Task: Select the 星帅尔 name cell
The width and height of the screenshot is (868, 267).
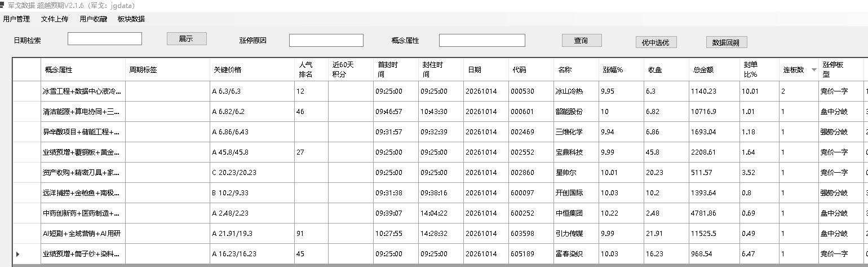Action: pyautogui.click(x=576, y=172)
